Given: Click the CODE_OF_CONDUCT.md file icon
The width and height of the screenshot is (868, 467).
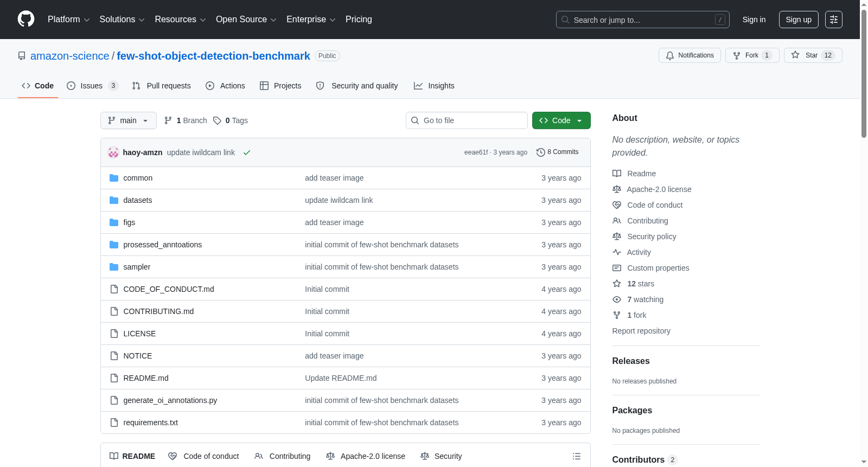Looking at the screenshot, I should point(114,289).
